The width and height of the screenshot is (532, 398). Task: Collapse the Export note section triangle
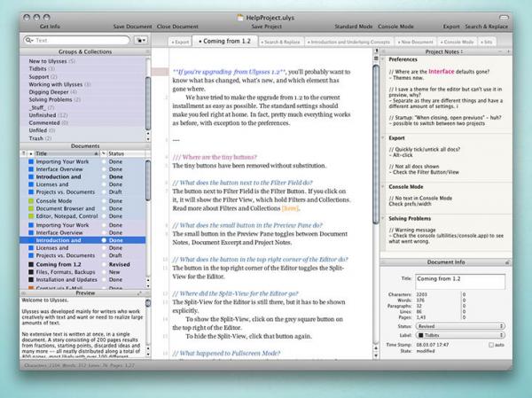click(383, 137)
